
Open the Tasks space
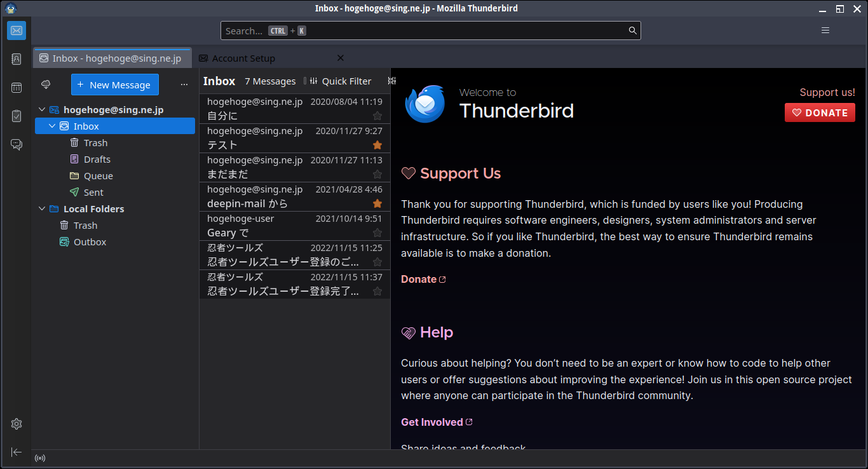[17, 116]
